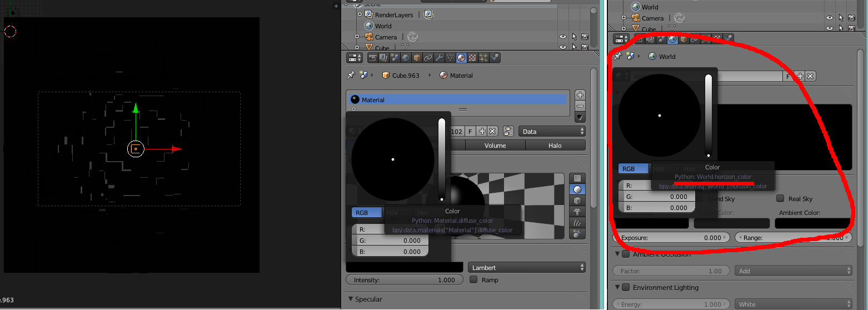Switch to the Halo material type
This screenshot has height=310, width=868.
coord(555,146)
